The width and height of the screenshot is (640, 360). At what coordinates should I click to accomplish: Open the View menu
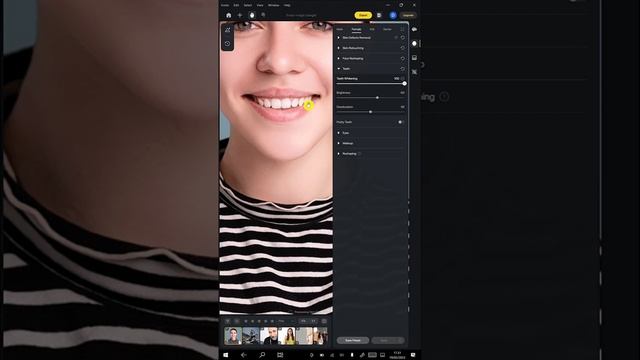260,5
